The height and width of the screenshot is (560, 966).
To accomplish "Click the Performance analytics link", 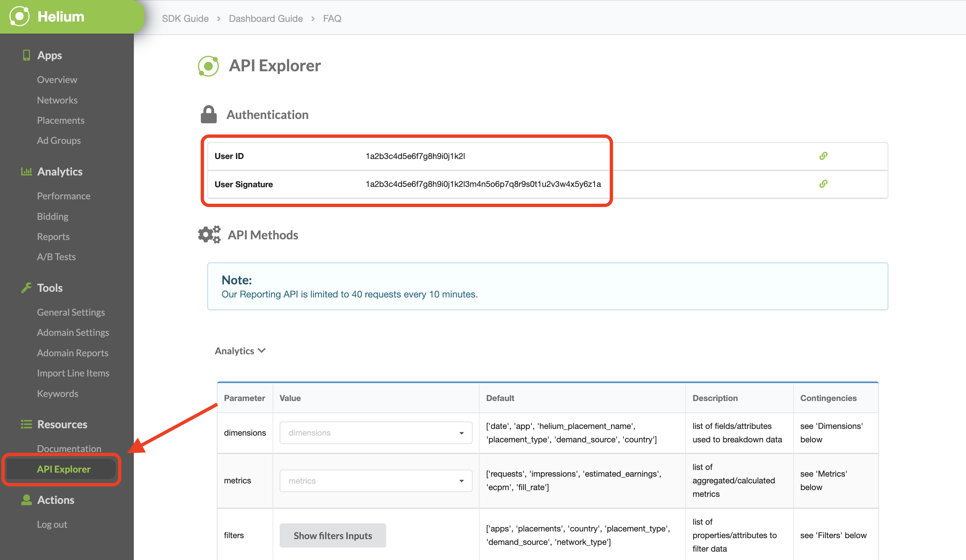I will point(65,195).
